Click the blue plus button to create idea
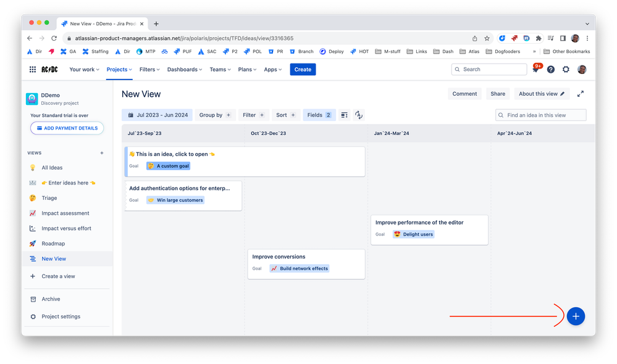617x364 pixels. [x=576, y=316]
